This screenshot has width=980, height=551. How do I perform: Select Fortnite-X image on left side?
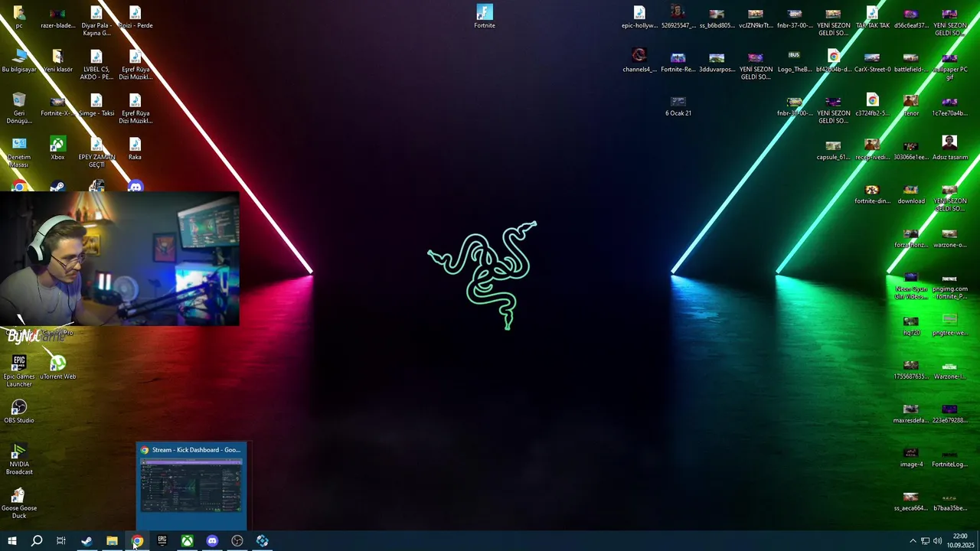(x=57, y=105)
